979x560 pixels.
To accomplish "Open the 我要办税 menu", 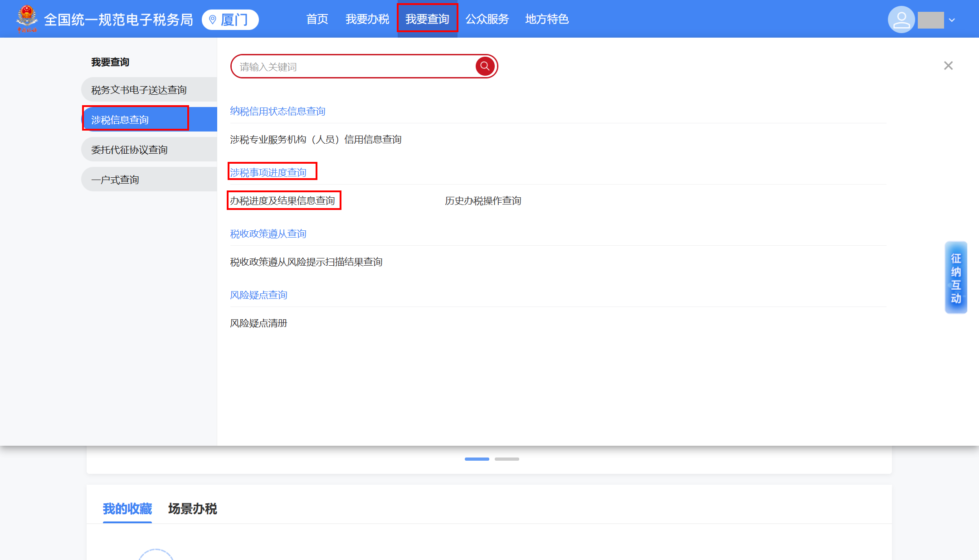I will tap(367, 19).
